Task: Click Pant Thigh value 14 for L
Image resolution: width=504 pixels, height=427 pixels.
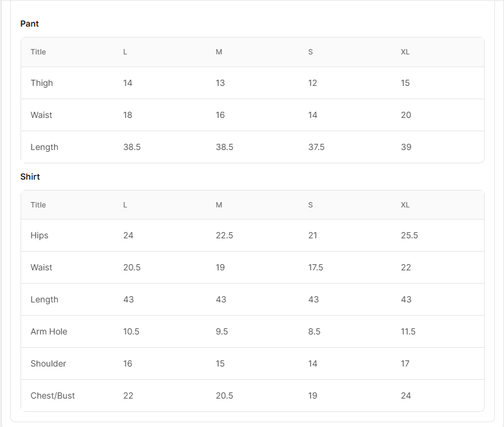Action: 128,83
